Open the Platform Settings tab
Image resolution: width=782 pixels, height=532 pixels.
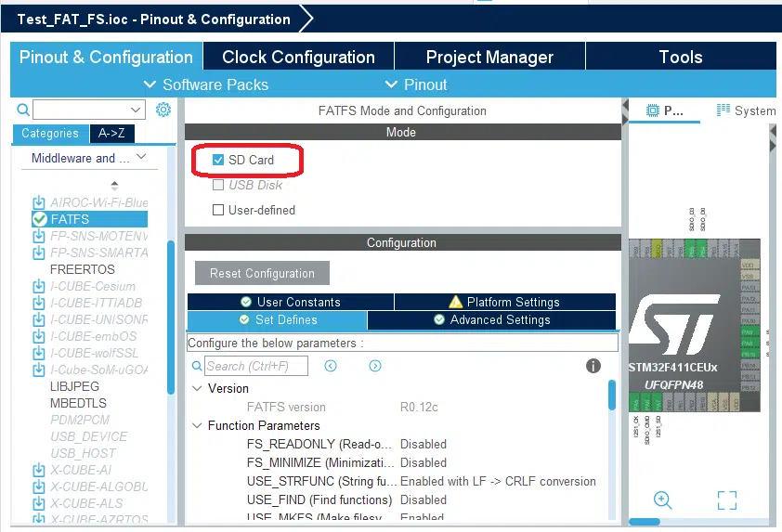[505, 302]
